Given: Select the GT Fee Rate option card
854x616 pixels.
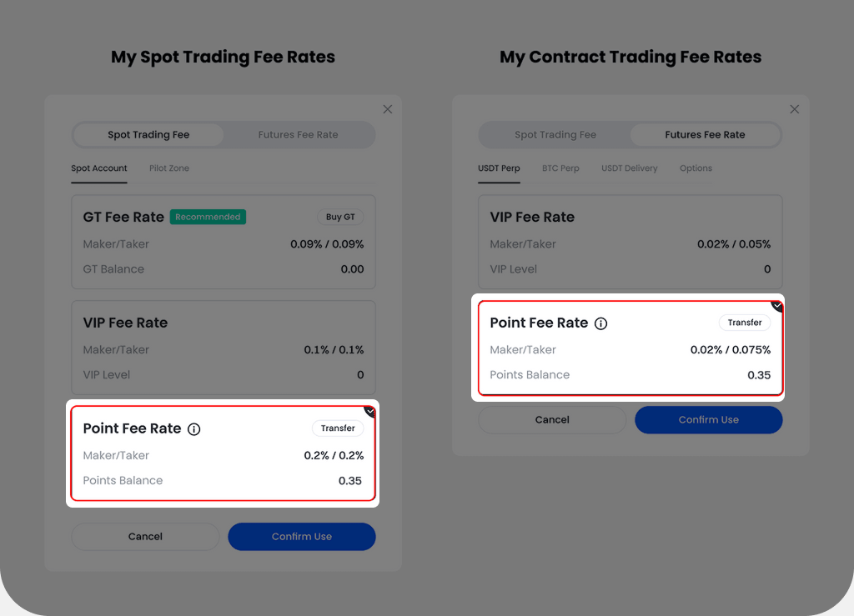Looking at the screenshot, I should tap(223, 242).
